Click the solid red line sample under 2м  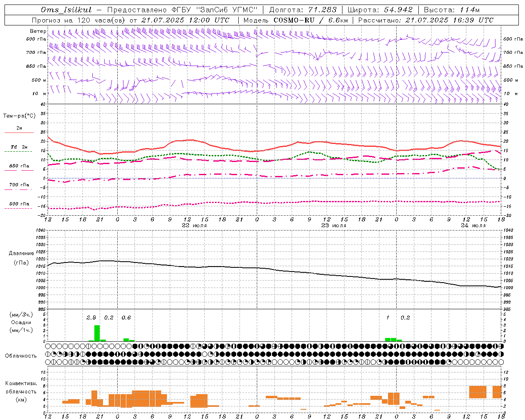click(19, 132)
